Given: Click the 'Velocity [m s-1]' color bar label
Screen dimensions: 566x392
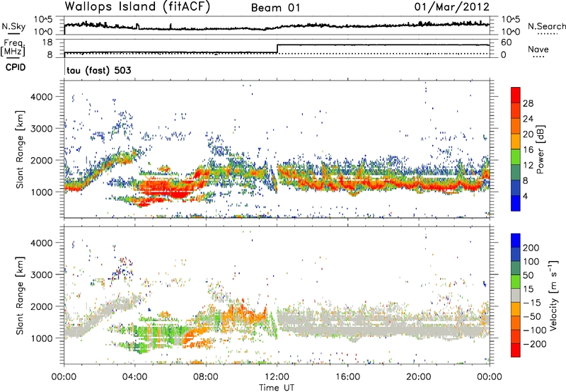Looking at the screenshot, I should [x=553, y=295].
